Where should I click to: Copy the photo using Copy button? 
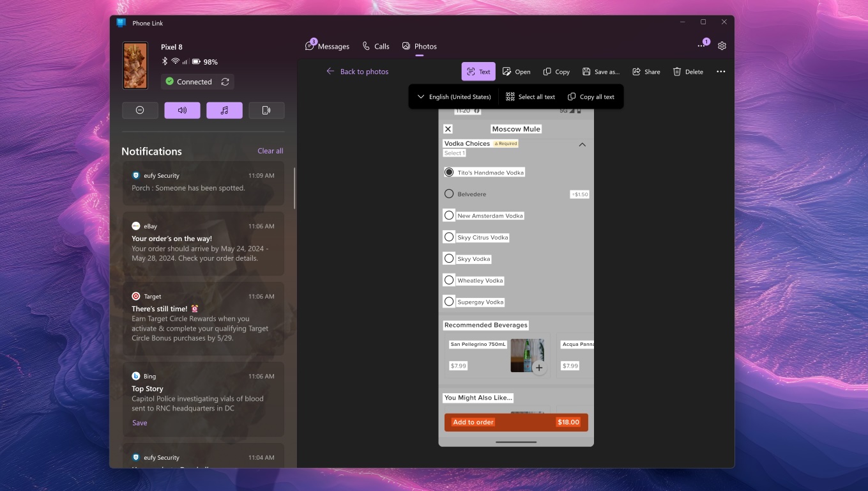(x=556, y=72)
